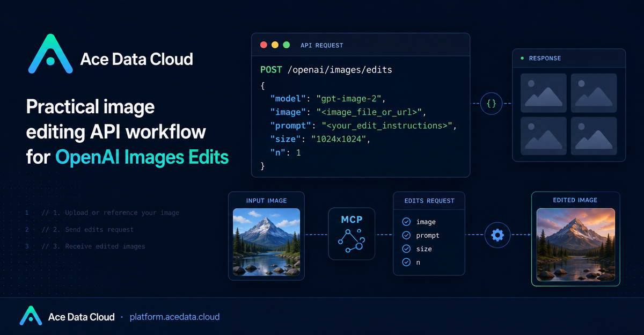Open the platform.acedata.cloud link

[174, 317]
